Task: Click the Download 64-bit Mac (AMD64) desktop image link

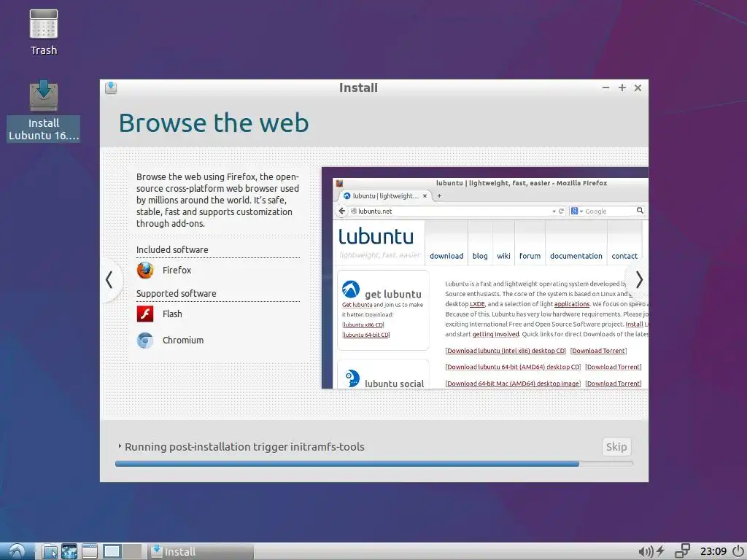Action: point(513,384)
